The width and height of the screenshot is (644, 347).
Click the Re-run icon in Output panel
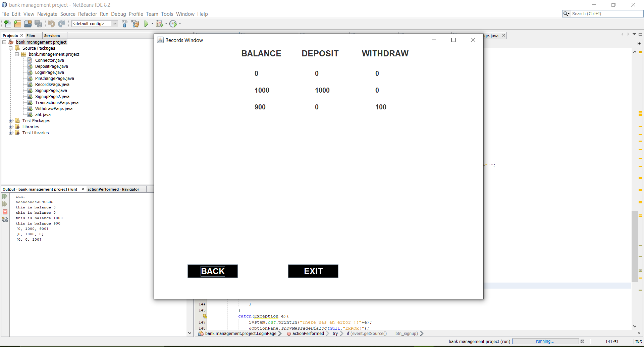click(x=5, y=196)
